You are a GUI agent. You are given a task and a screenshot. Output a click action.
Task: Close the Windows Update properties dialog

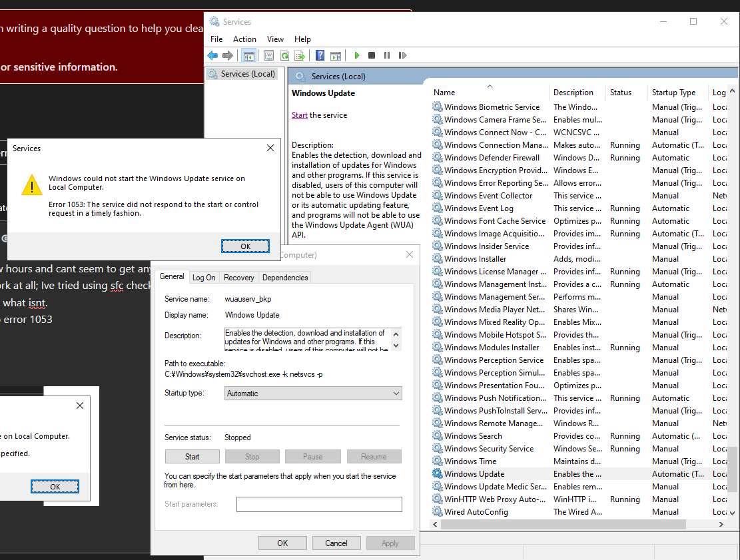click(x=410, y=255)
